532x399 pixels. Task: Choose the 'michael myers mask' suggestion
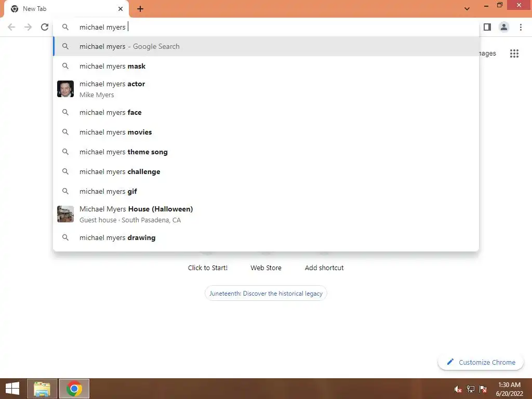point(266,66)
